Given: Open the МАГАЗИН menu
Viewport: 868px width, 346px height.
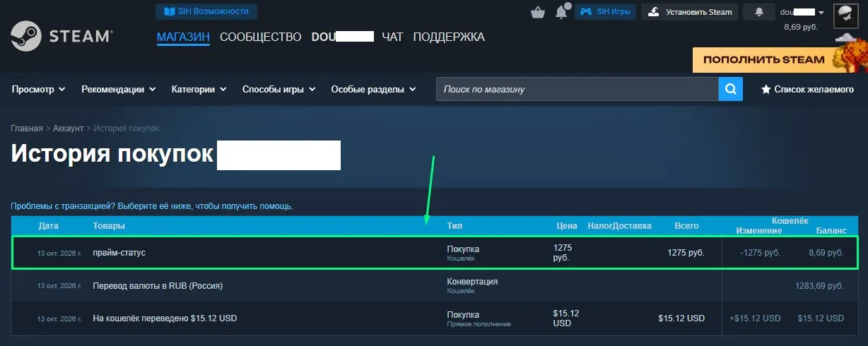Looking at the screenshot, I should (183, 37).
